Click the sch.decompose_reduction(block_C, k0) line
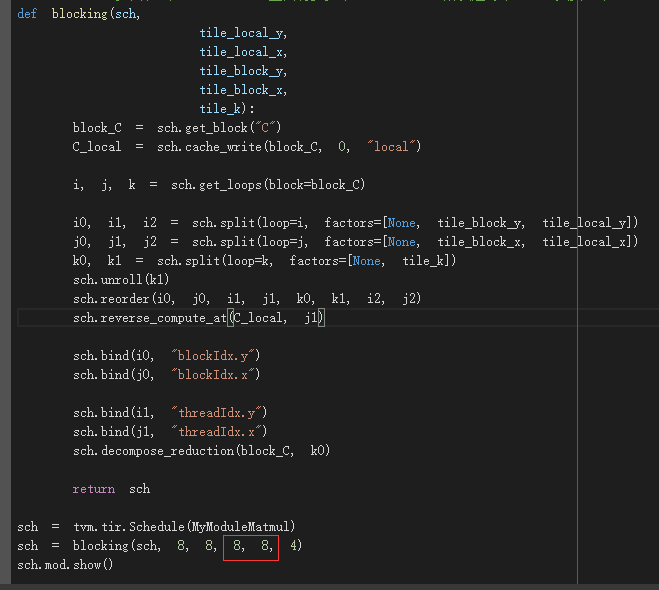 (x=201, y=451)
